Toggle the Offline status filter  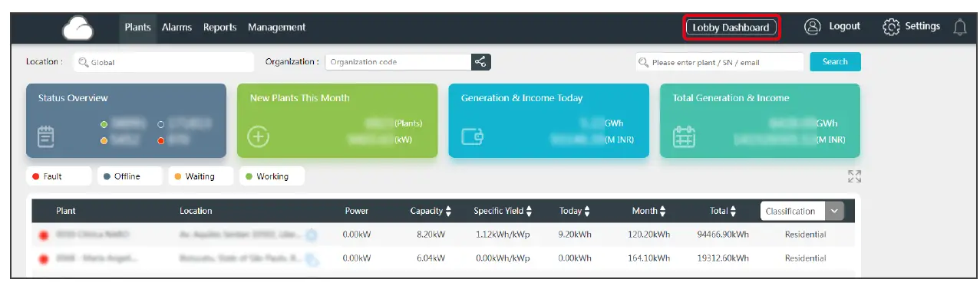tap(130, 176)
